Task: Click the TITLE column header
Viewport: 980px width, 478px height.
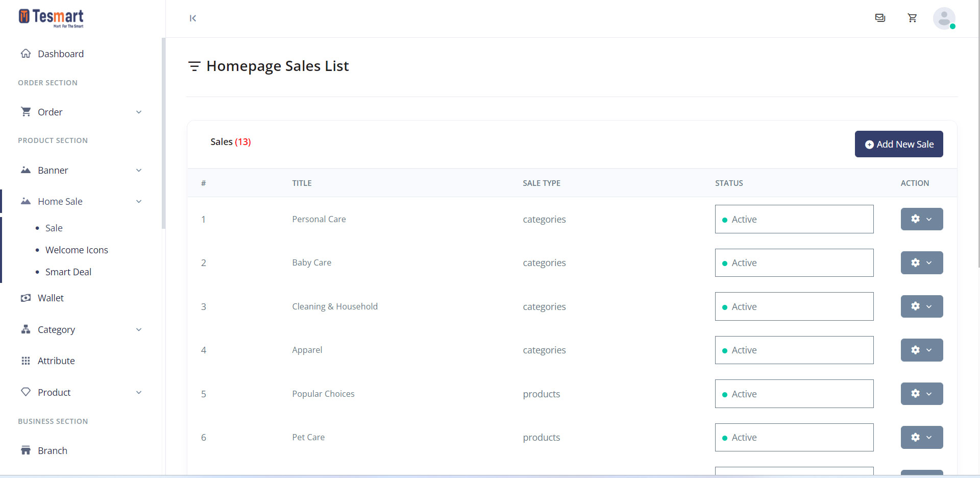Action: tap(302, 183)
